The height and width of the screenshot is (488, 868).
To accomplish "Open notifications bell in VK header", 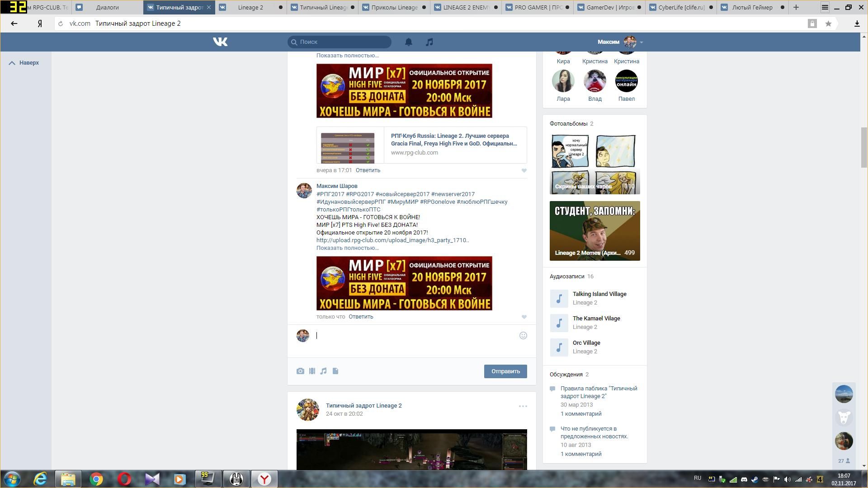I will [x=408, y=42].
